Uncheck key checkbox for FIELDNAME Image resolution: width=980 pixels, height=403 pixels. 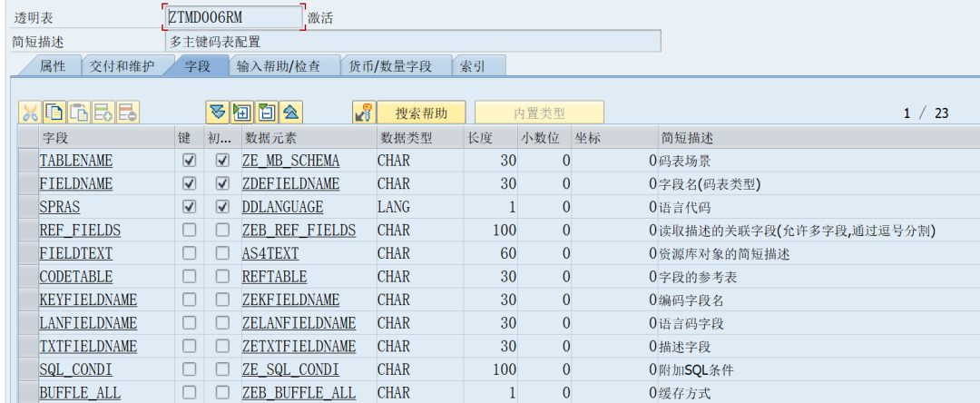189,183
